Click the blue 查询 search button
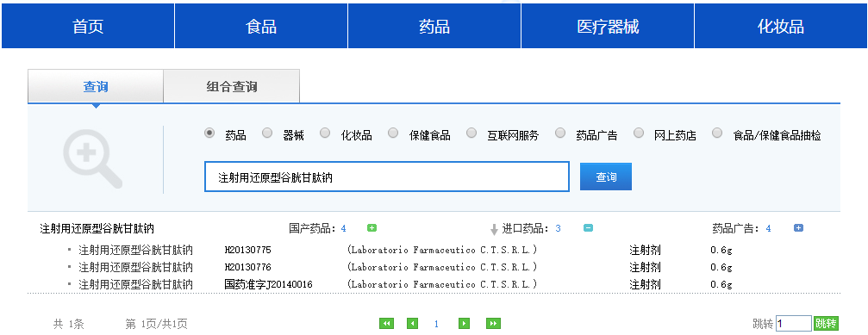The width and height of the screenshot is (868, 335). click(x=606, y=177)
